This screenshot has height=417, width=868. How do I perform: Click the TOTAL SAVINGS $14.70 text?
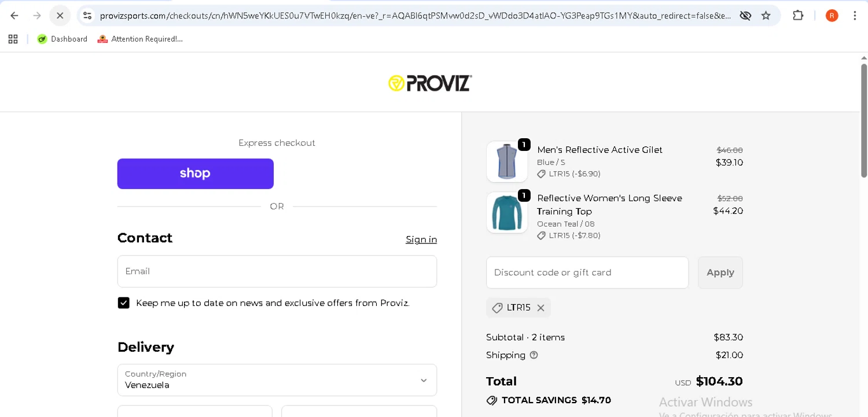(556, 400)
